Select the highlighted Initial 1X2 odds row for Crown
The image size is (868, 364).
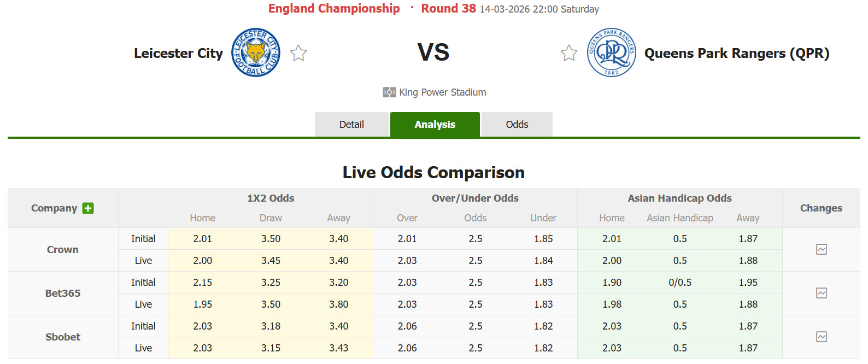[270, 238]
